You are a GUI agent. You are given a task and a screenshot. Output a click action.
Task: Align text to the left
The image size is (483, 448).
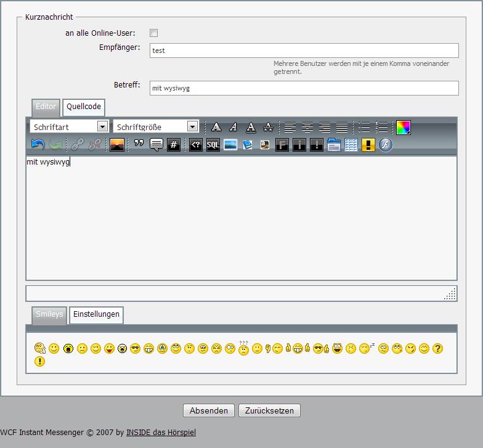click(290, 127)
